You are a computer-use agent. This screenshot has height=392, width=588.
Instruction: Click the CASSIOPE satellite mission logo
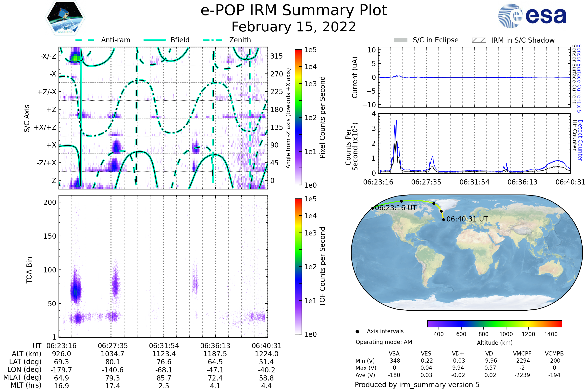point(65,18)
